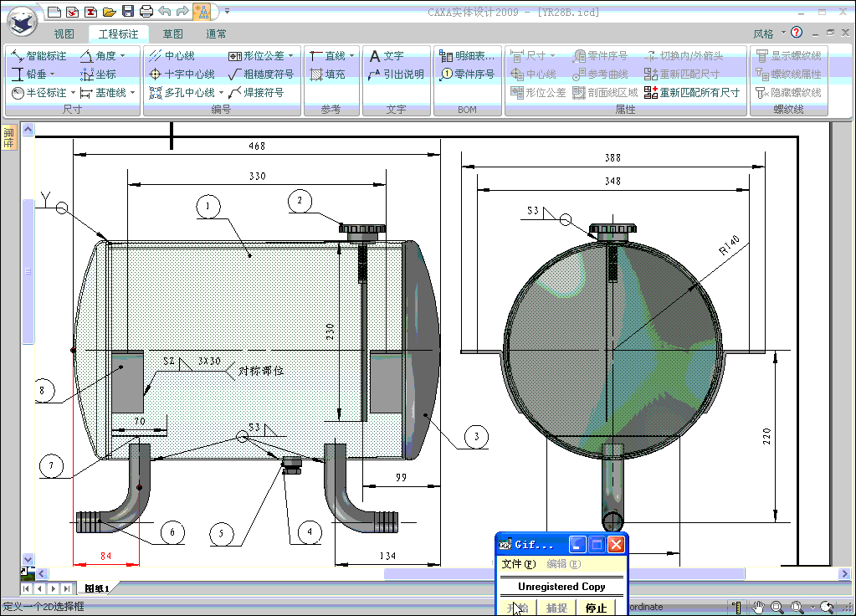Switch to the 工程标注 ribbon tab
The width and height of the screenshot is (856, 616).
coord(118,33)
